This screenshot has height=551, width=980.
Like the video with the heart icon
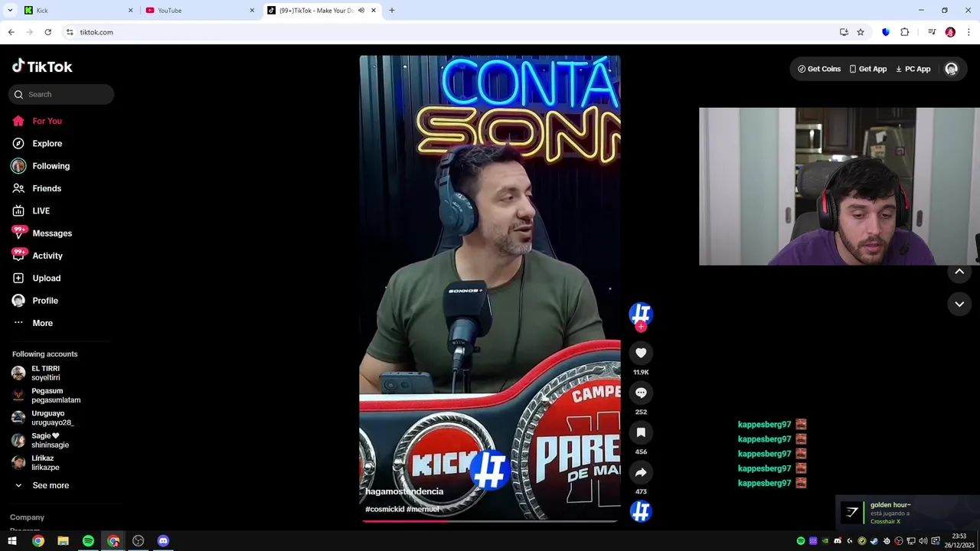click(x=641, y=353)
